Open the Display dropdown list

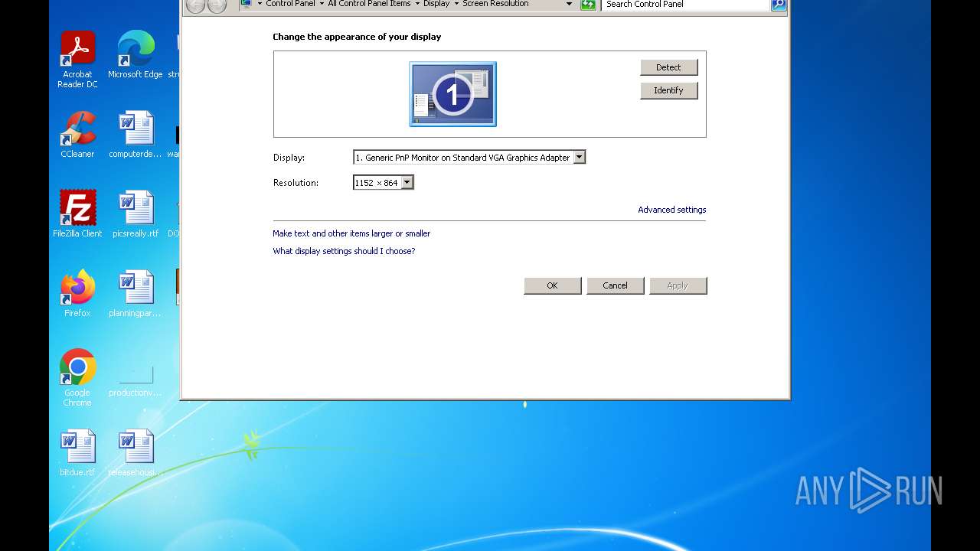[x=579, y=158]
